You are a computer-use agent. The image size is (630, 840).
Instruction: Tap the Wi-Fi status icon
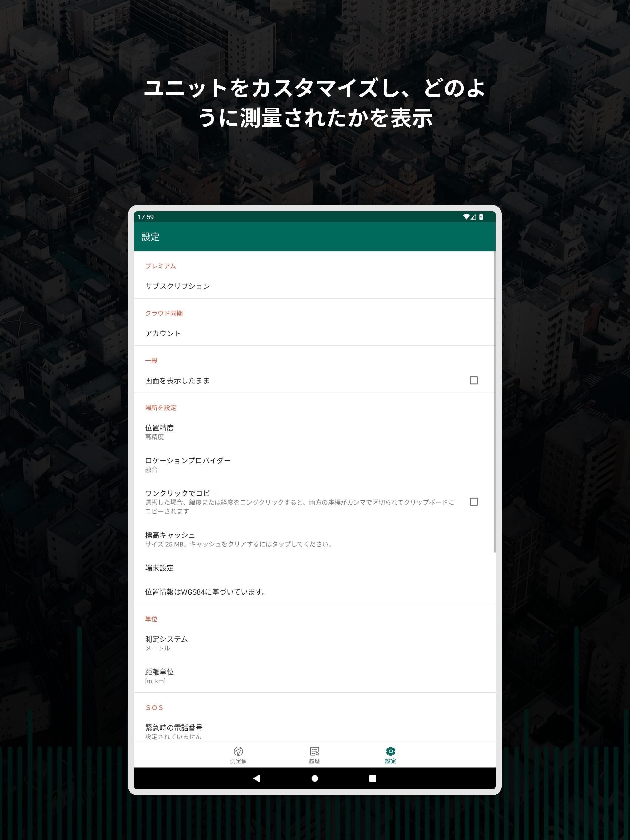466,217
